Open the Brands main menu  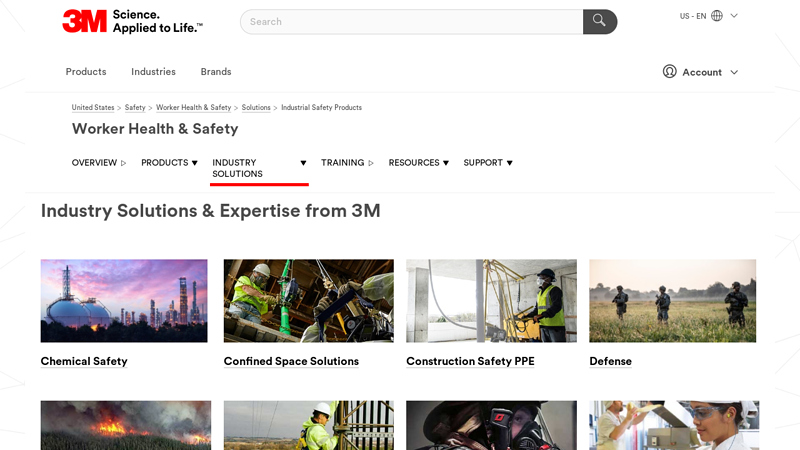[216, 72]
